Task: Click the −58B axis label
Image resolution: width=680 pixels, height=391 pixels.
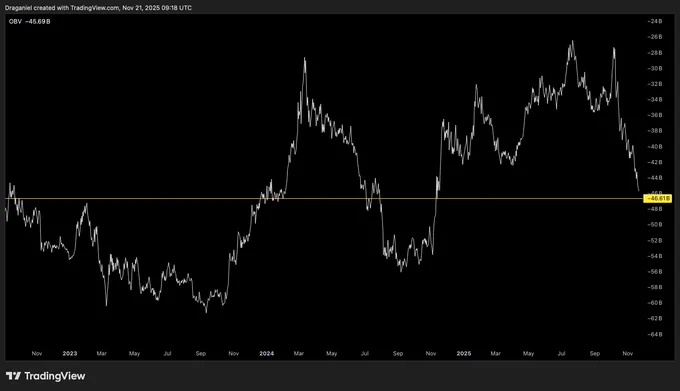Action: [x=655, y=287]
